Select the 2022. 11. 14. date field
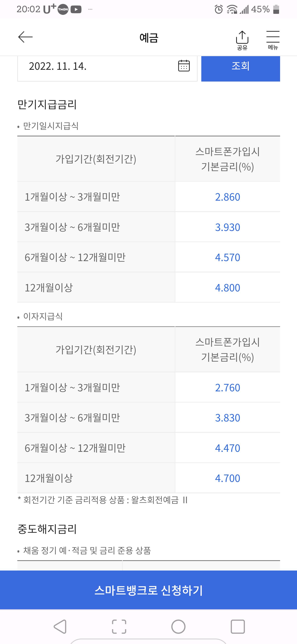The width and height of the screenshot is (297, 644). point(107,69)
